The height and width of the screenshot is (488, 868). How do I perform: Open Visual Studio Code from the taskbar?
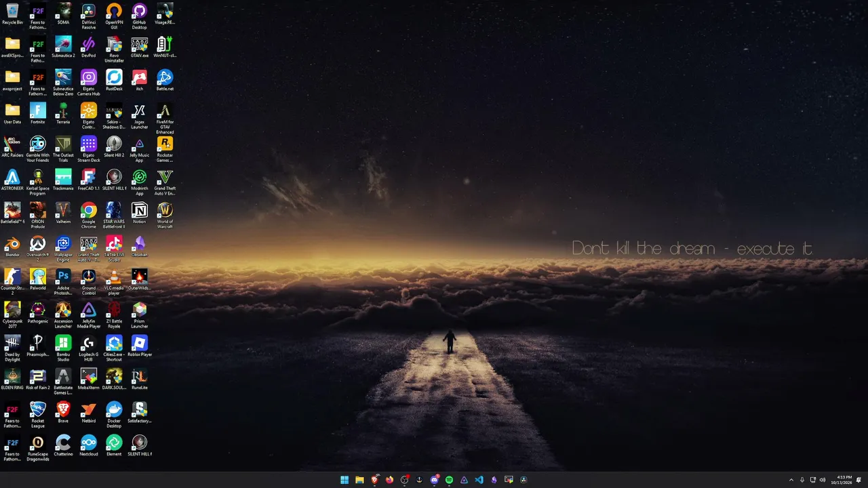479,480
